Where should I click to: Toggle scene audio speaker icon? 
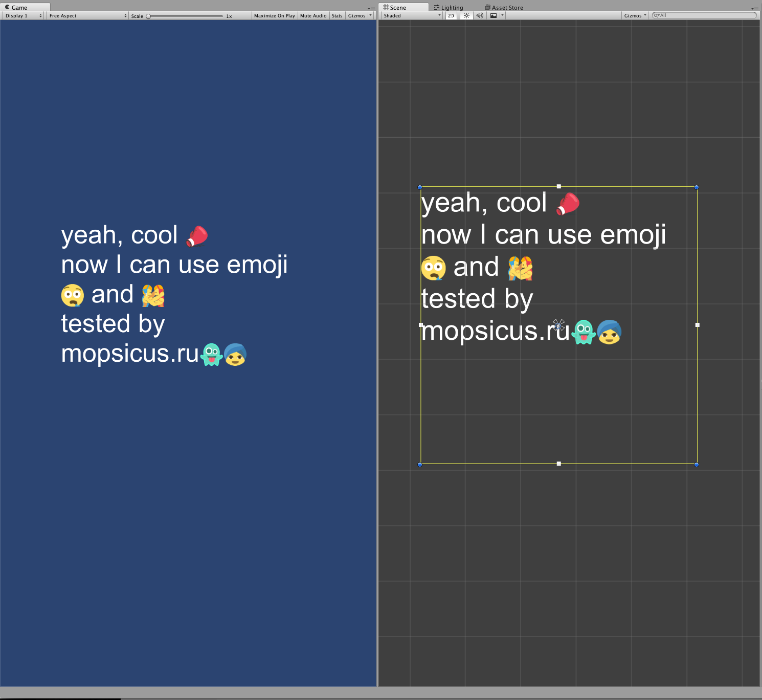[479, 15]
